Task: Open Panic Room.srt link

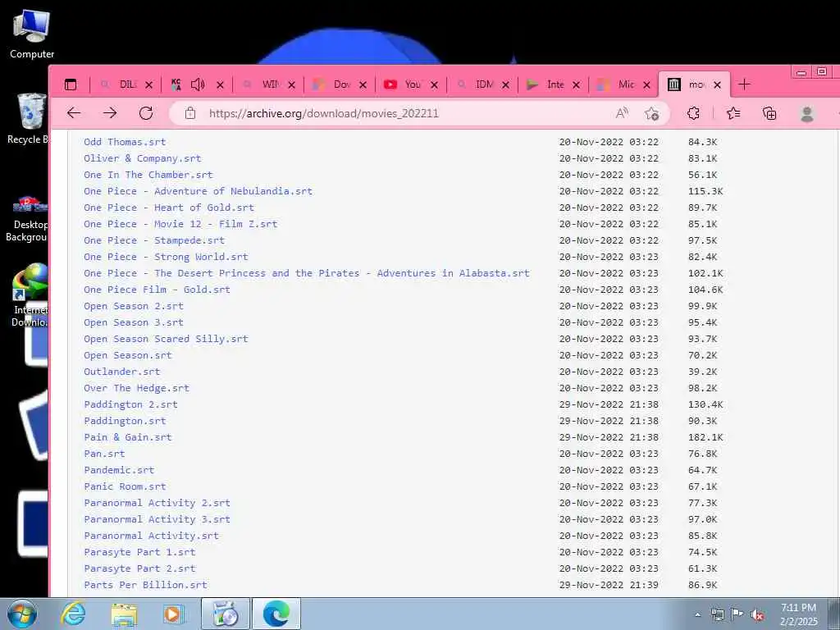Action: 125,486
